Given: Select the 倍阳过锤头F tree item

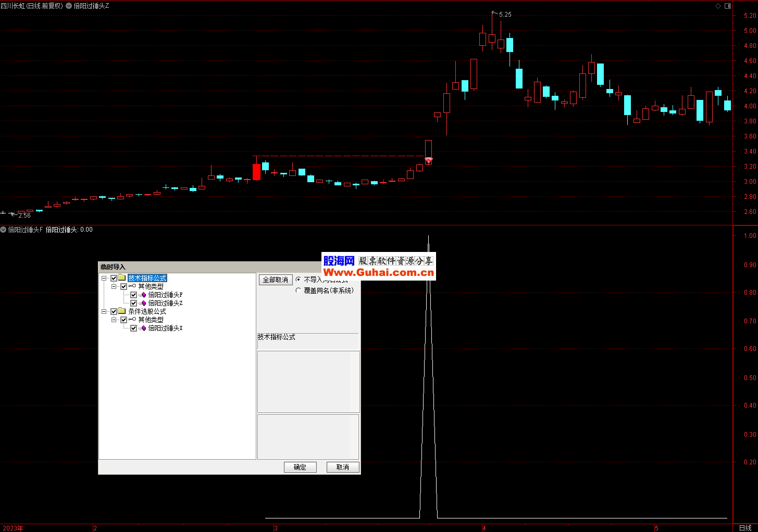Looking at the screenshot, I should pos(165,295).
